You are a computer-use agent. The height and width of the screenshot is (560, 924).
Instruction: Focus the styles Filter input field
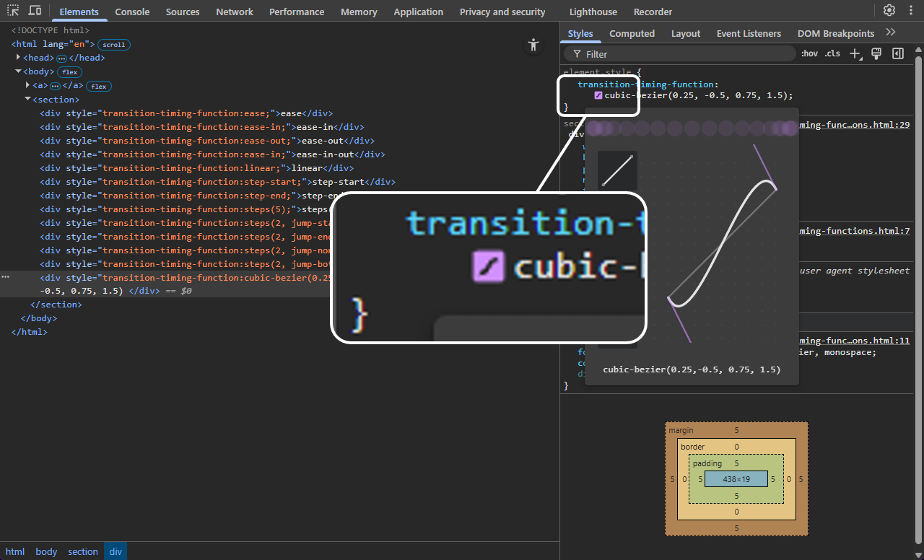pos(686,54)
